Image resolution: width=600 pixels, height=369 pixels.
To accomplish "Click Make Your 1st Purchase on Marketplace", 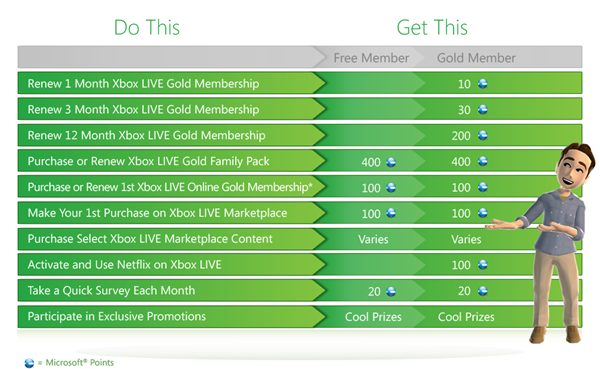I will pos(157,213).
